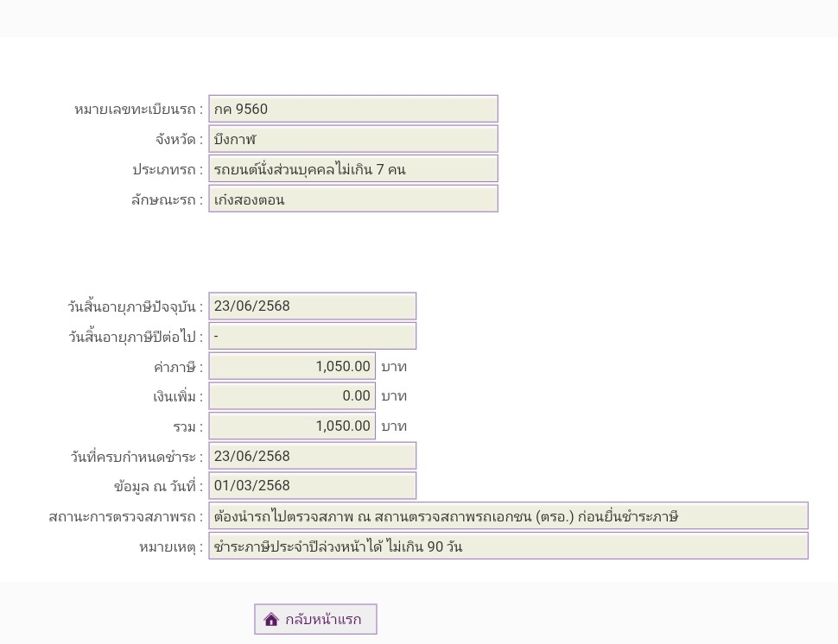This screenshot has width=838, height=644.
Task: Click the label สถานะการตรวจสภาพรถ
Action: coord(126,516)
